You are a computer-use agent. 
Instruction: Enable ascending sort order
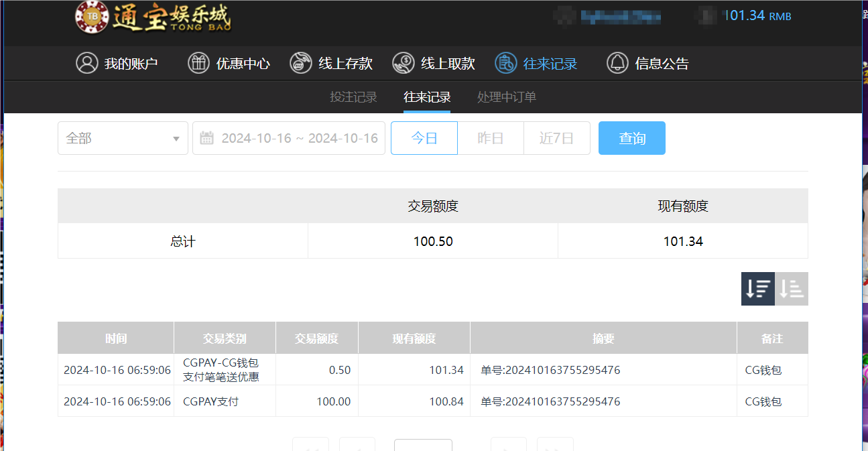(791, 288)
